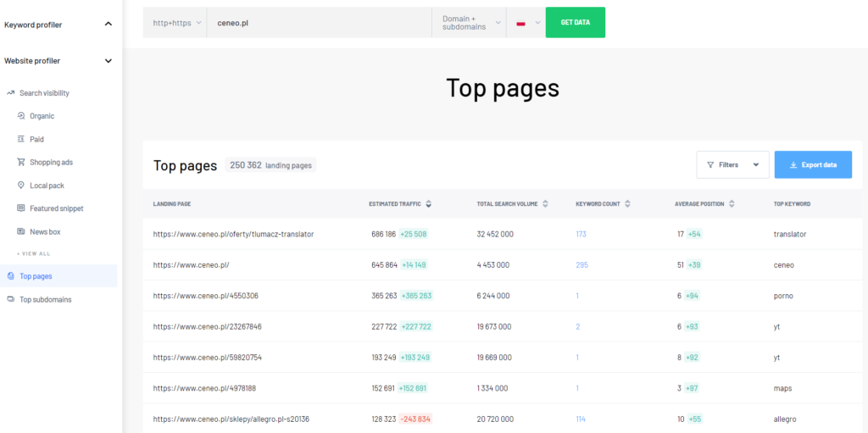Screen dimensions: 868x433
Task: Click estimated traffic 645 864 value
Action: (x=384, y=265)
